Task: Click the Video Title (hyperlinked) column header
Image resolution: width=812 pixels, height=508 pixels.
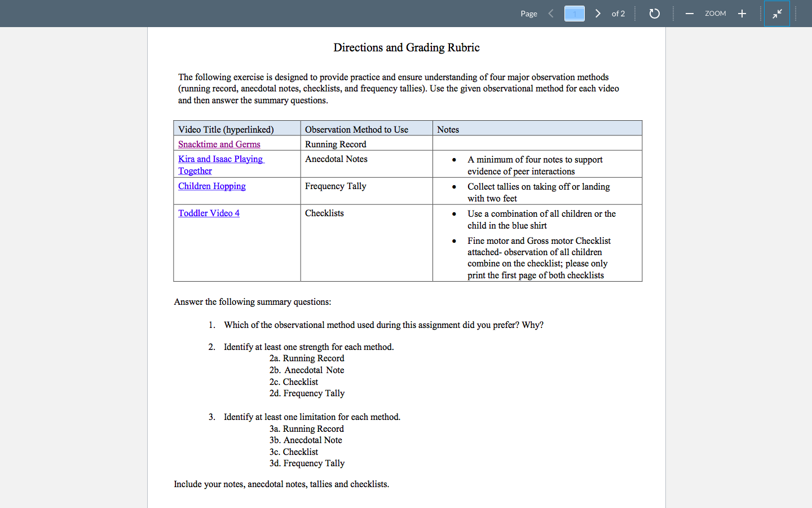Action: [237, 128]
